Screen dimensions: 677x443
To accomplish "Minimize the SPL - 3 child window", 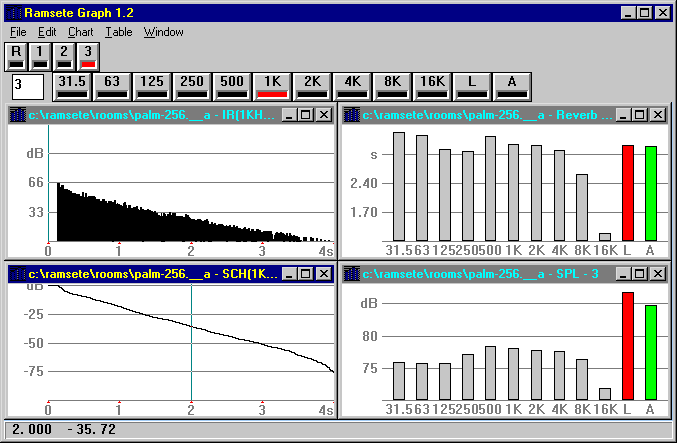I will click(623, 274).
